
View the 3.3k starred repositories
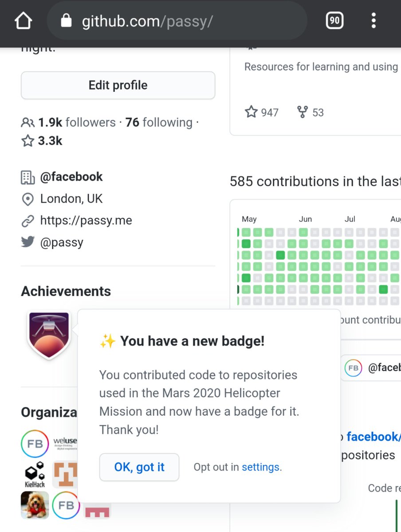(x=42, y=141)
